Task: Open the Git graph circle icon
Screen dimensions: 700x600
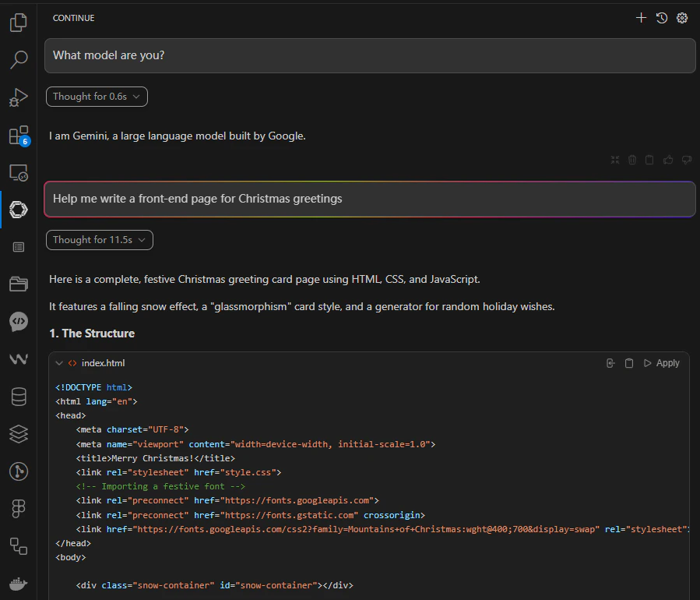Action: click(x=19, y=471)
